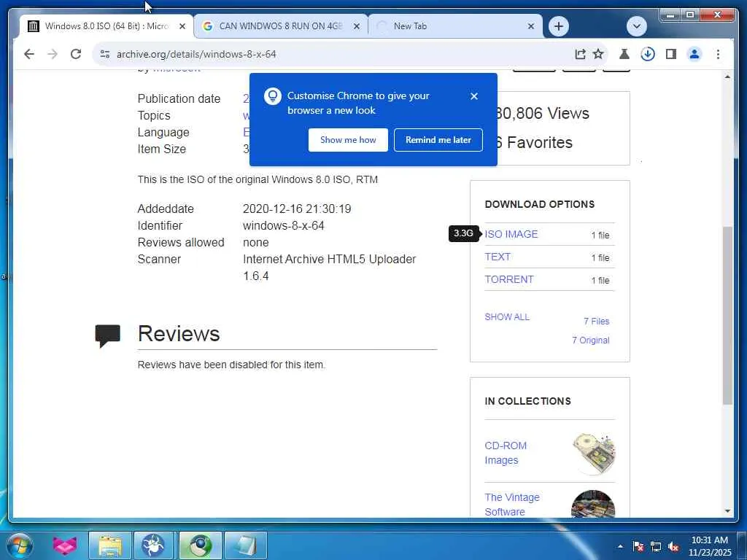Click the page vertical scrollbar thumb
The width and height of the screenshot is (747, 560).
click(x=727, y=316)
